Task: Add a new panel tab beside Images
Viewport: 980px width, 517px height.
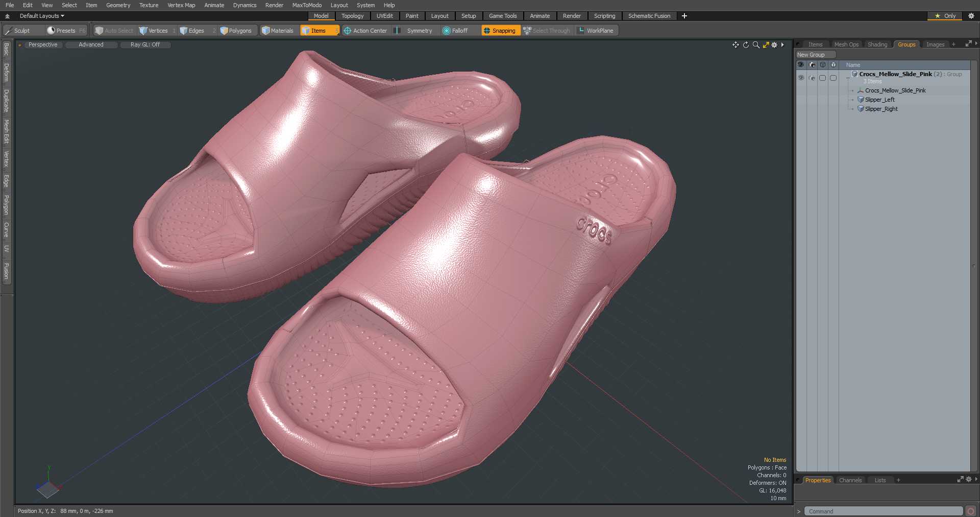Action: [953, 44]
